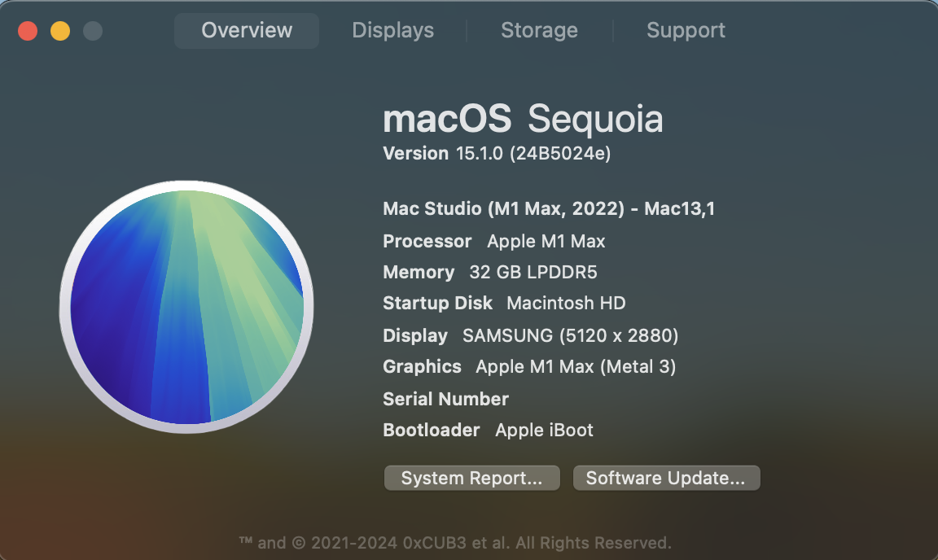Click the Serial Number label
Screen dimensions: 938x560
445,399
